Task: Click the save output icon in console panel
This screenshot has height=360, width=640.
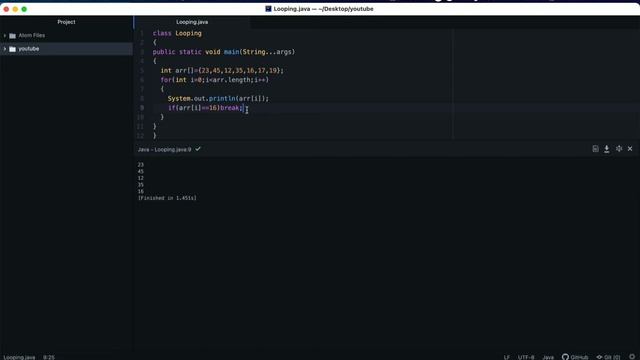Action: pos(596,149)
